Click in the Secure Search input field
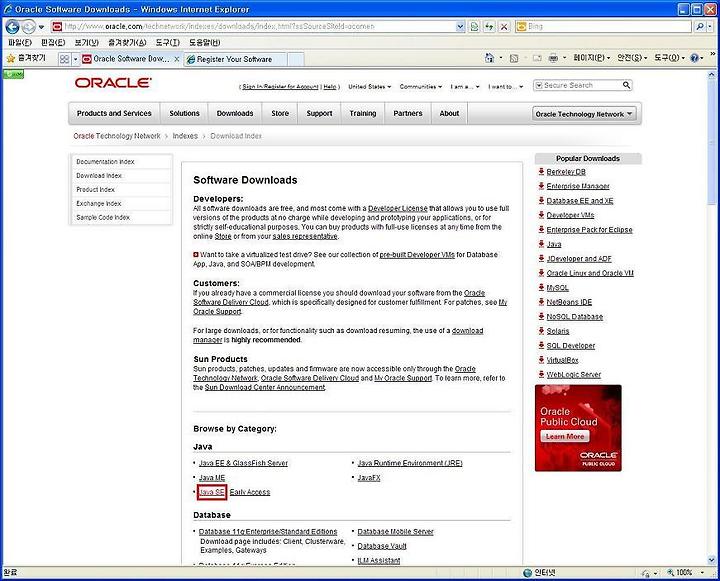The width and height of the screenshot is (720, 581). point(581,85)
